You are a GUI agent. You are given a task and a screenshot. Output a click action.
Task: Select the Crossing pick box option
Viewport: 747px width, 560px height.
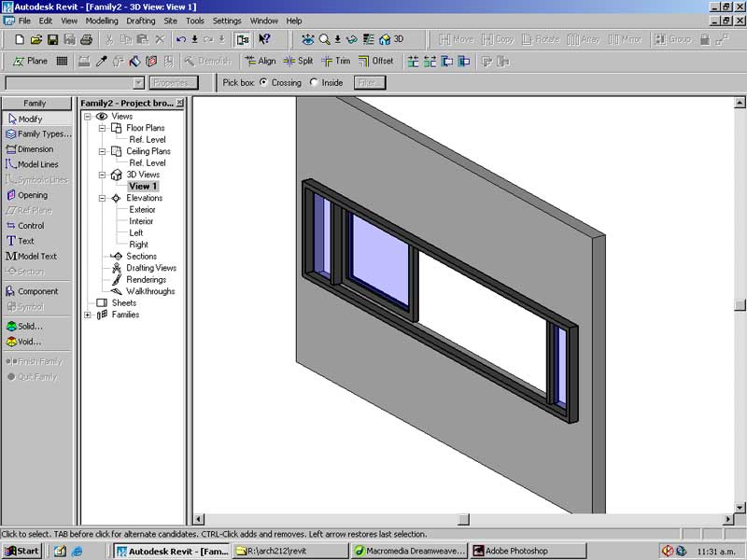(263, 82)
